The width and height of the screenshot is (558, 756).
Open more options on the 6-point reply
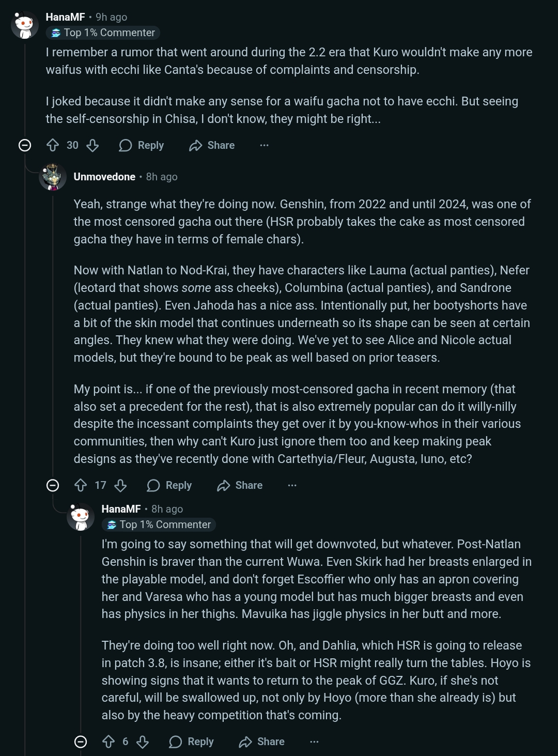click(x=314, y=742)
